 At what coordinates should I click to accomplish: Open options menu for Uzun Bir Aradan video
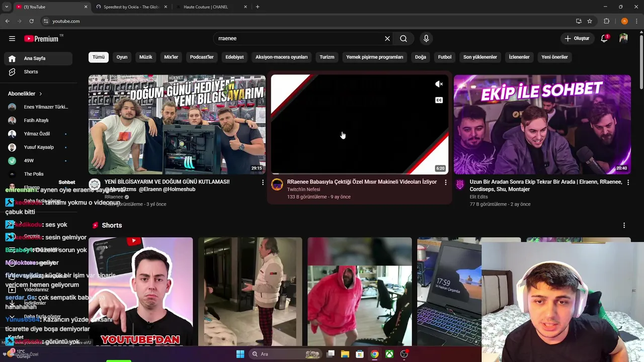(x=628, y=182)
